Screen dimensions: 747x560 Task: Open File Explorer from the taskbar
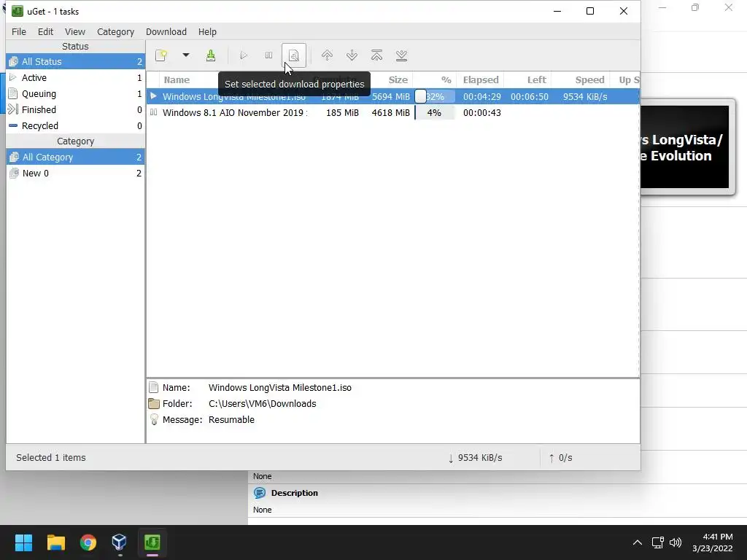[55, 542]
